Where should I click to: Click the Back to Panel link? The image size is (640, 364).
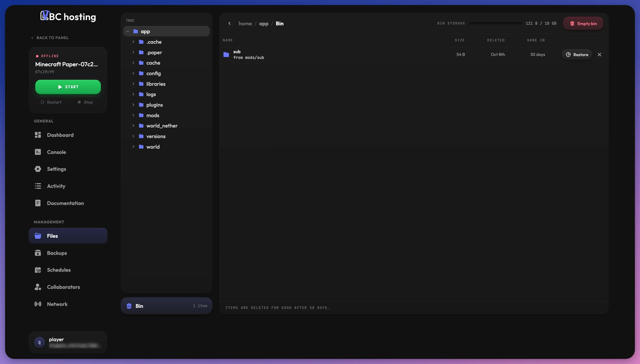(50, 38)
